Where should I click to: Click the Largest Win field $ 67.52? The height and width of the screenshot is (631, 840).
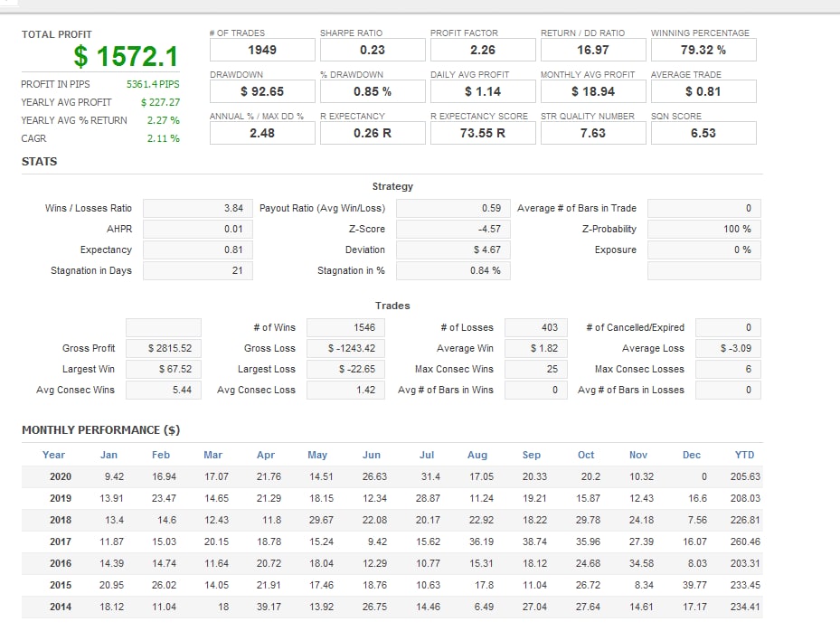(x=164, y=370)
